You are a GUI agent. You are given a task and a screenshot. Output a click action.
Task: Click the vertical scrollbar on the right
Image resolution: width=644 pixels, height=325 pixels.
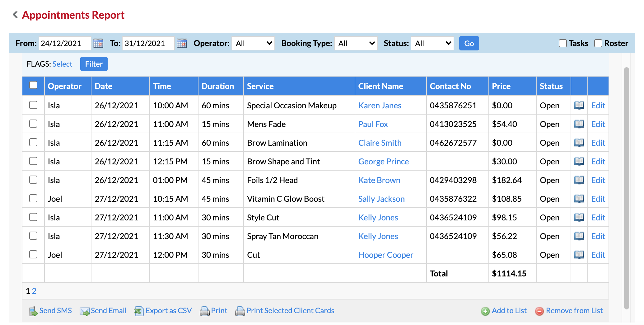[x=627, y=188]
